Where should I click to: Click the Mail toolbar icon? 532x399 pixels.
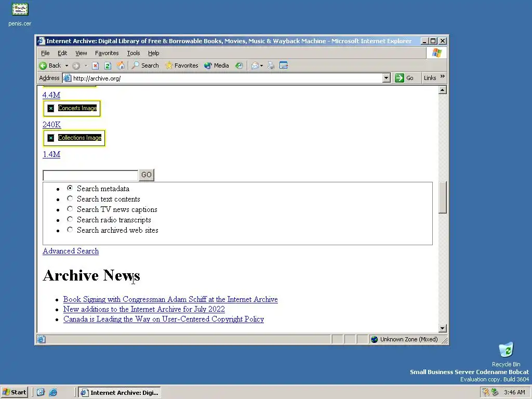[x=255, y=65]
